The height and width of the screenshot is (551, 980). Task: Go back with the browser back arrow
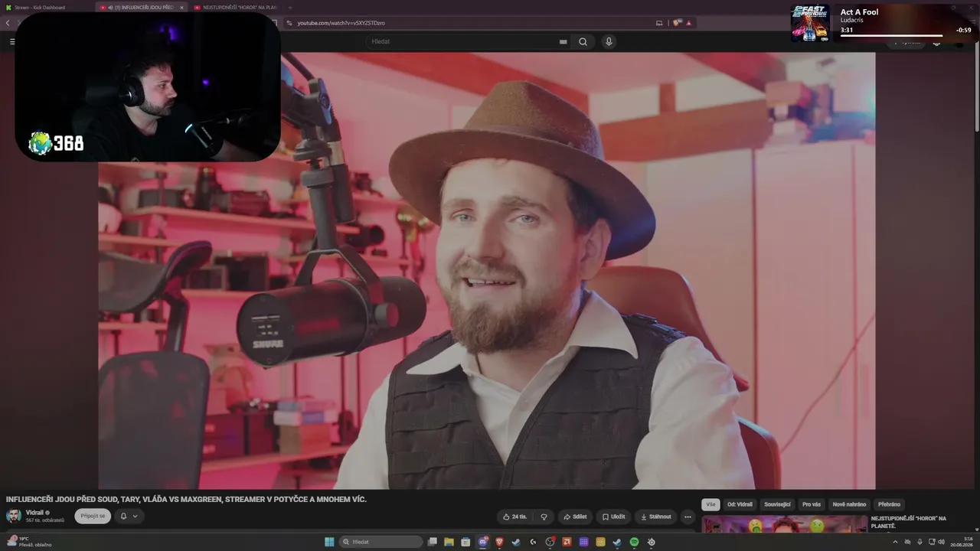point(8,23)
